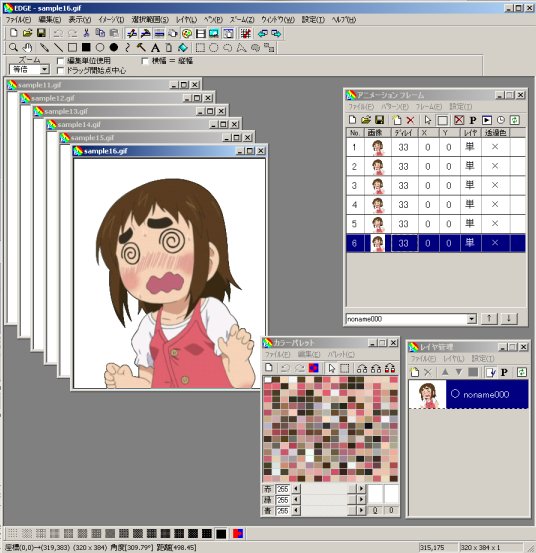Select the hand pan tool
The height and width of the screenshot is (553, 536).
(27, 48)
